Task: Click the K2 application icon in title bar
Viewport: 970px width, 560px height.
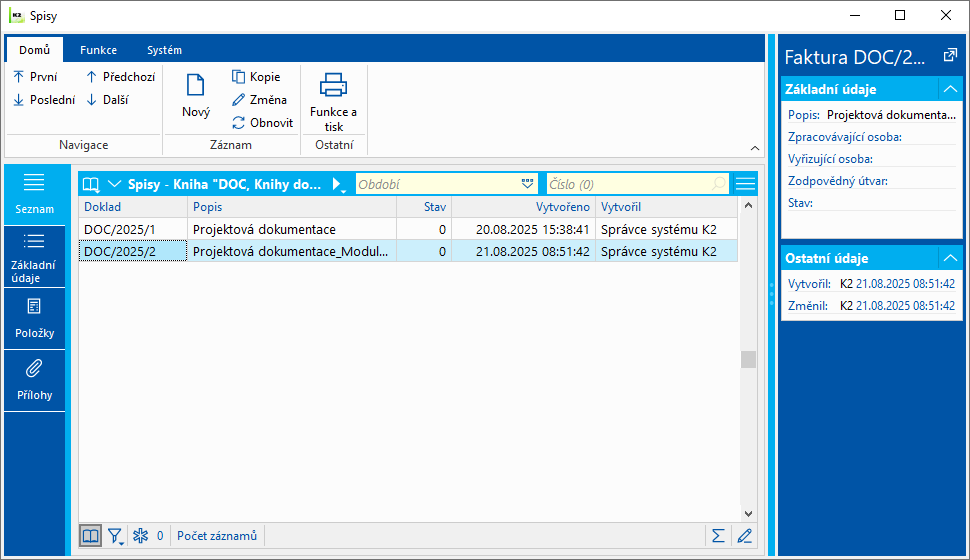Action: [16, 15]
